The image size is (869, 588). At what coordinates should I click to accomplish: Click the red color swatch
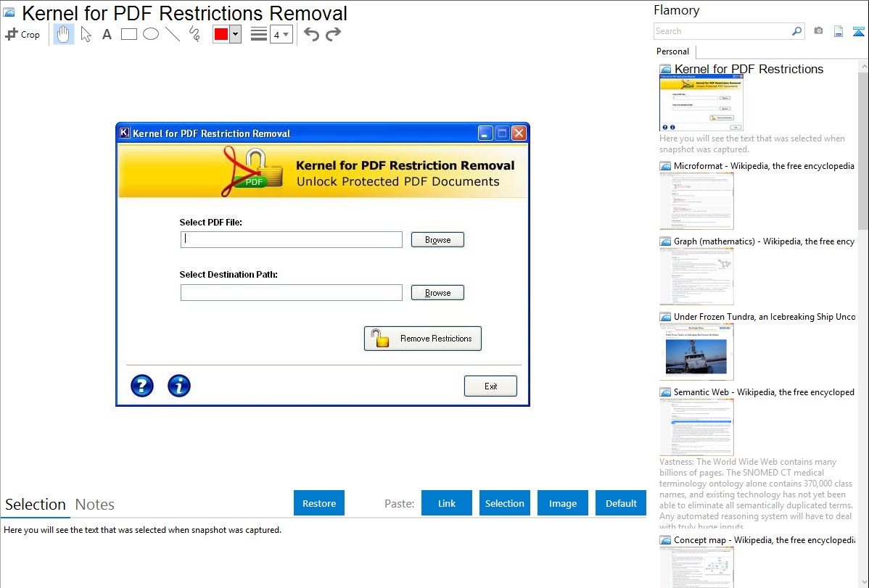click(x=221, y=34)
